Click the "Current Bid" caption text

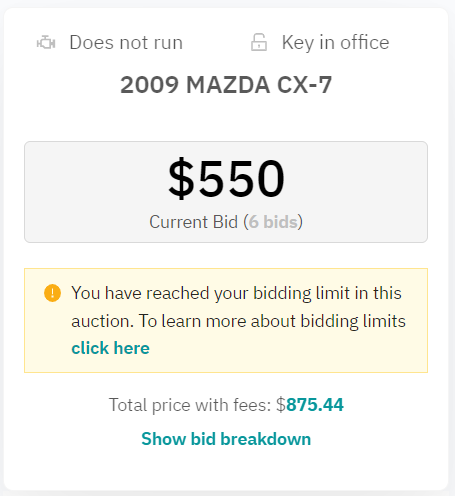[x=194, y=222]
